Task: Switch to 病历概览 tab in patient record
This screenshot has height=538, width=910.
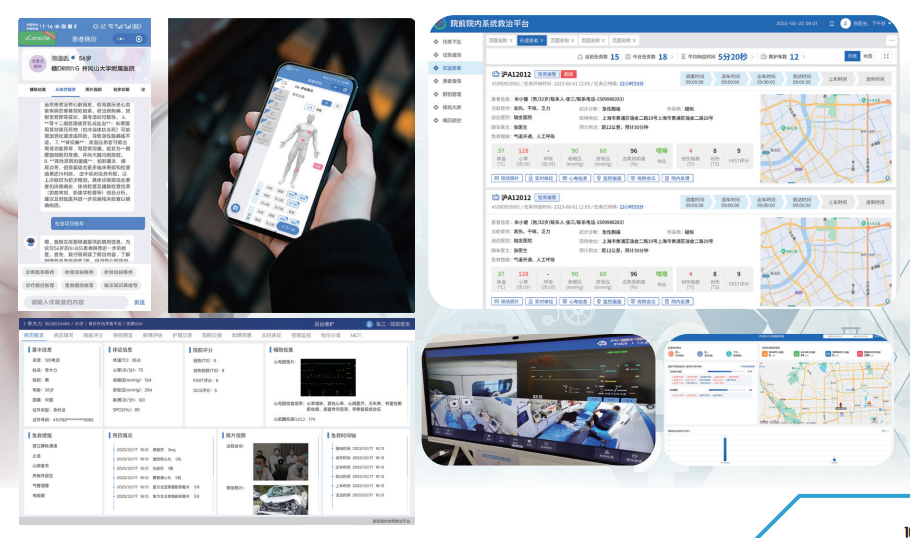Action: click(34, 336)
